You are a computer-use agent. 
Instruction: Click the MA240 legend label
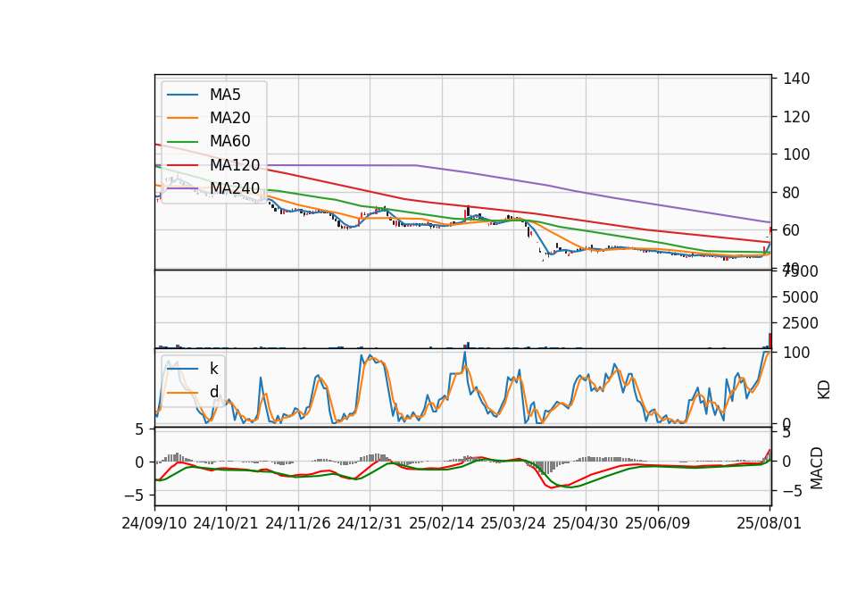pos(235,188)
